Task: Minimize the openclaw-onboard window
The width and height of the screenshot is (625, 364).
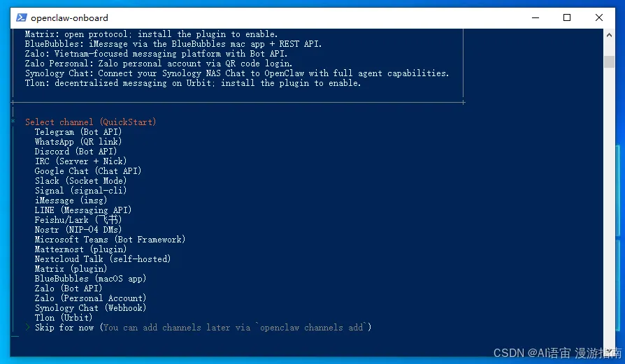Action: (x=536, y=17)
